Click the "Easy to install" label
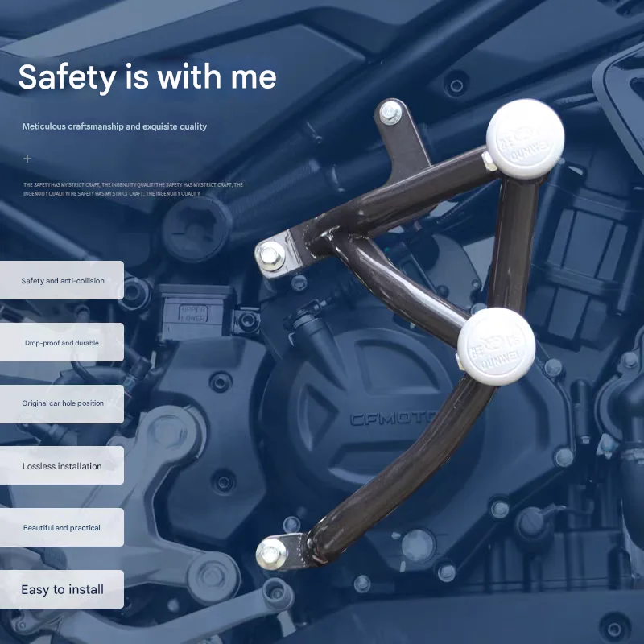 coord(62,589)
